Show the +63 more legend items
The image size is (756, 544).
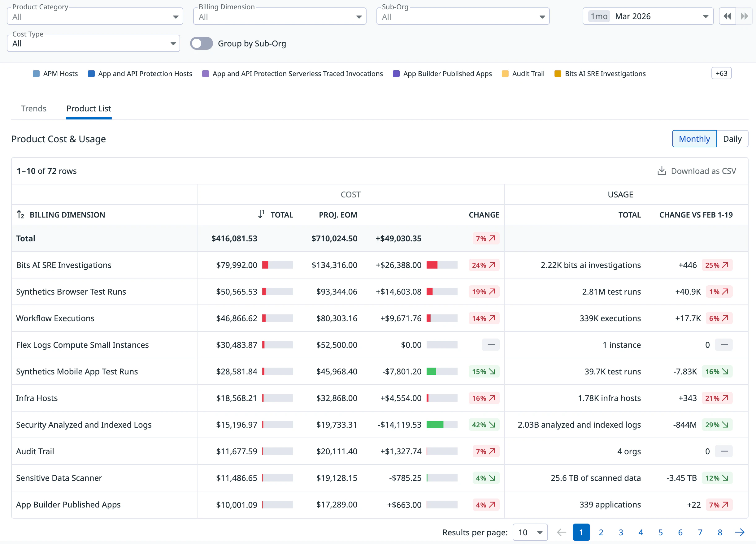click(721, 74)
